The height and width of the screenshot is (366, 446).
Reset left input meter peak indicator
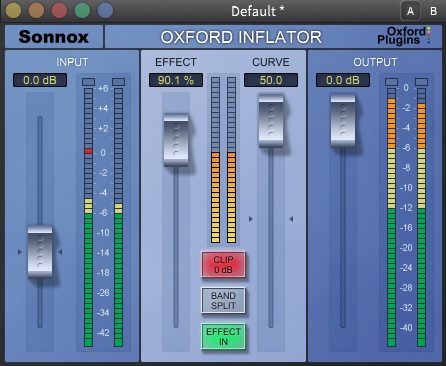[88, 82]
